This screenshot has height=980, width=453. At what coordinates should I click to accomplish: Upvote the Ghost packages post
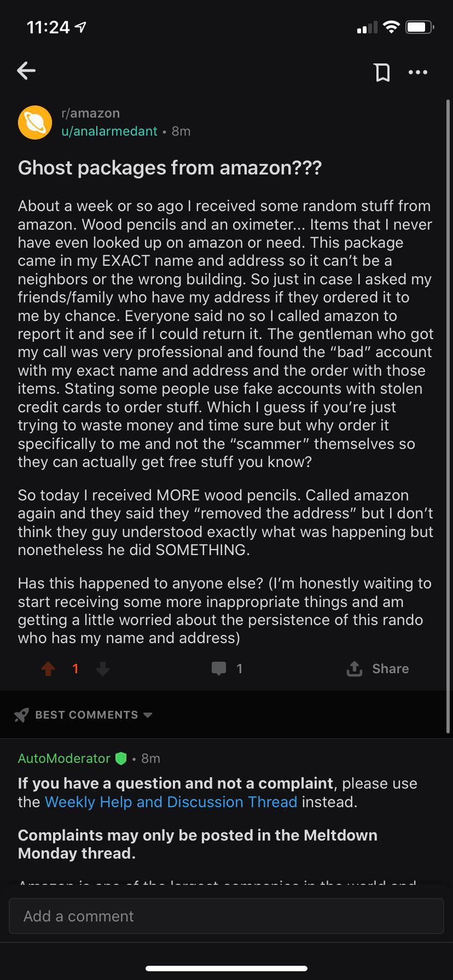(x=48, y=668)
